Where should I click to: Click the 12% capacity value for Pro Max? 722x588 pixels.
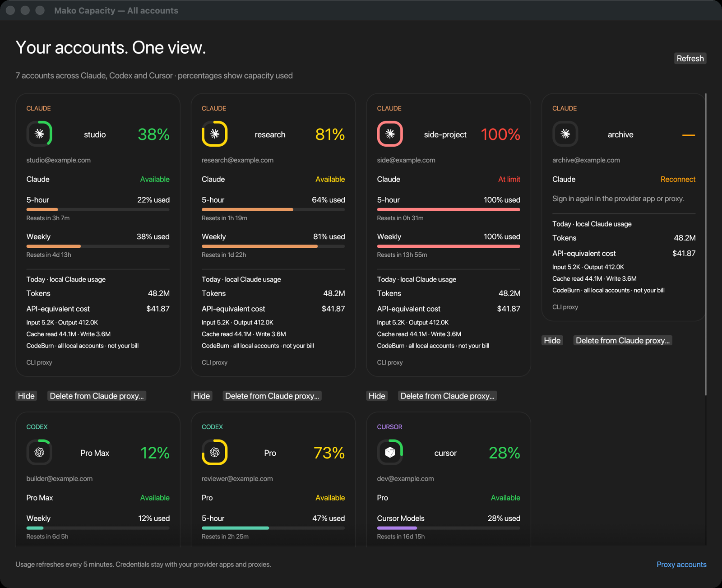coord(155,453)
